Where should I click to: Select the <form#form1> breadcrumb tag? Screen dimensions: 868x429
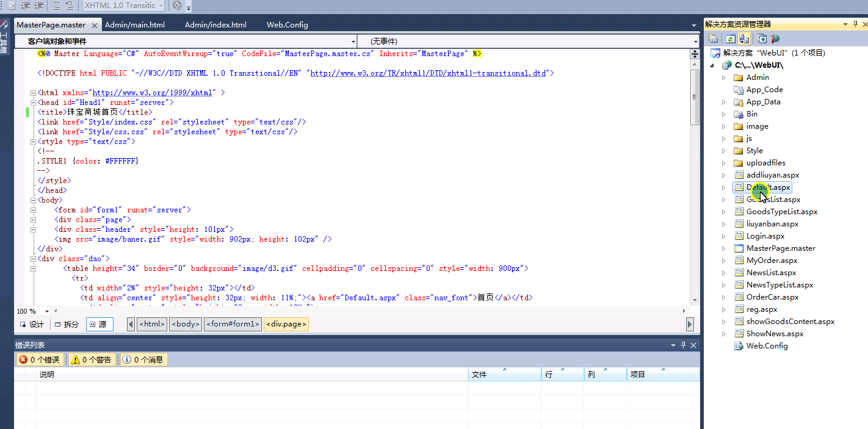point(233,325)
